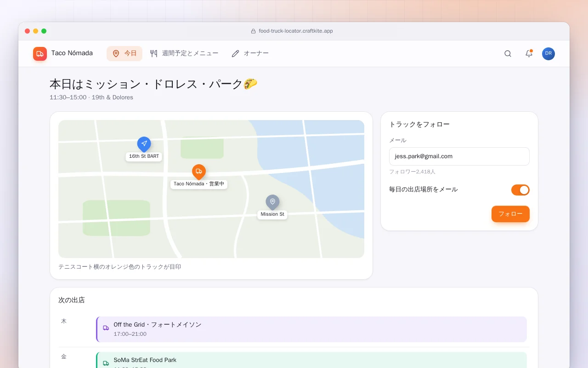Select the 今日 tab
The image size is (588, 368).
[x=124, y=54]
